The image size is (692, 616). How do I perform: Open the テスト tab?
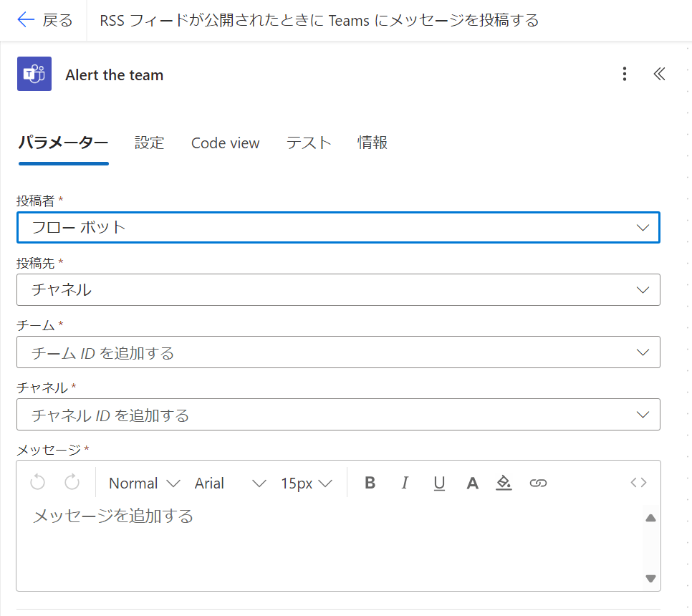[309, 143]
